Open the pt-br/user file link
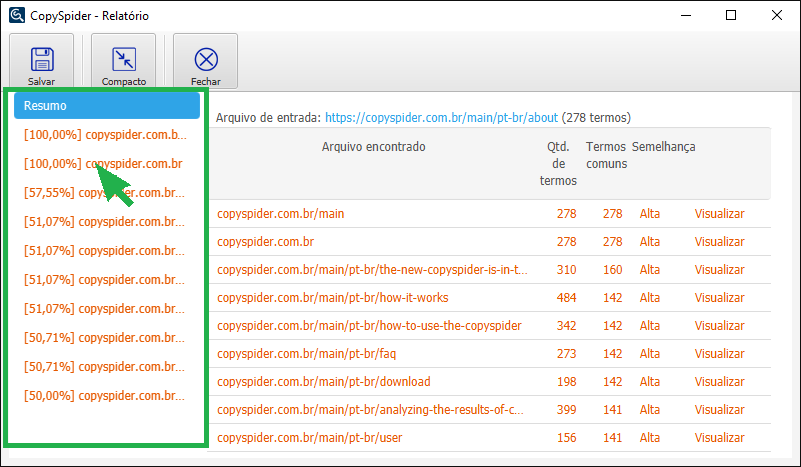Screen dimensions: 801x467 (x=310, y=438)
